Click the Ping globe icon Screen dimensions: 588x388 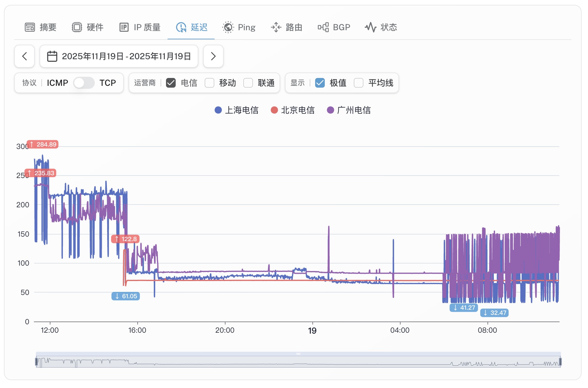click(x=228, y=27)
